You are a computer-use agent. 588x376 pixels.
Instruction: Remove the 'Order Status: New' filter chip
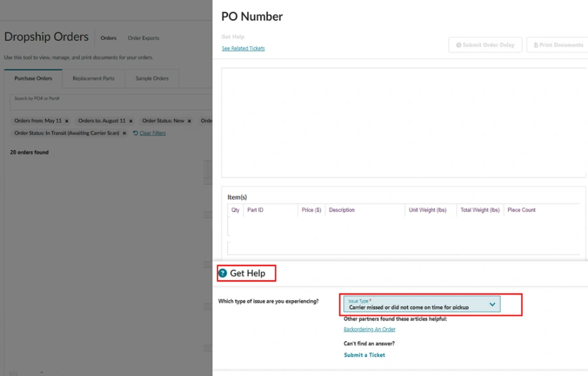click(189, 121)
